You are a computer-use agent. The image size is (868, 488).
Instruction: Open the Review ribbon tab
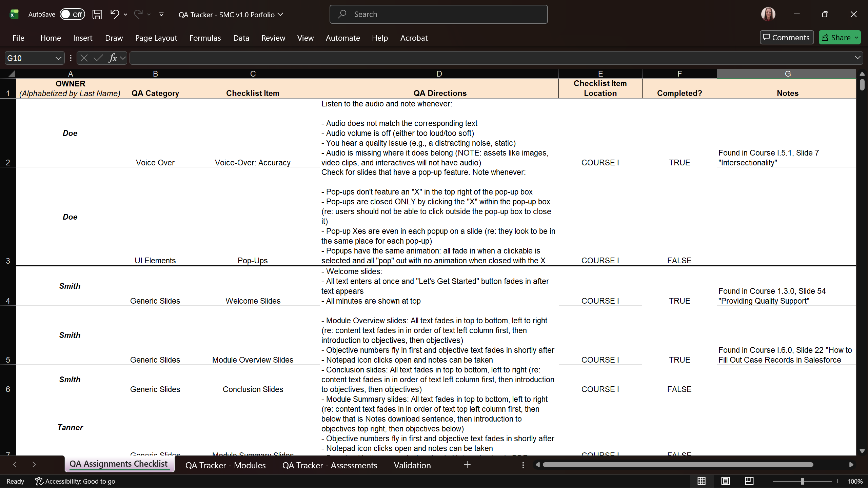click(273, 38)
